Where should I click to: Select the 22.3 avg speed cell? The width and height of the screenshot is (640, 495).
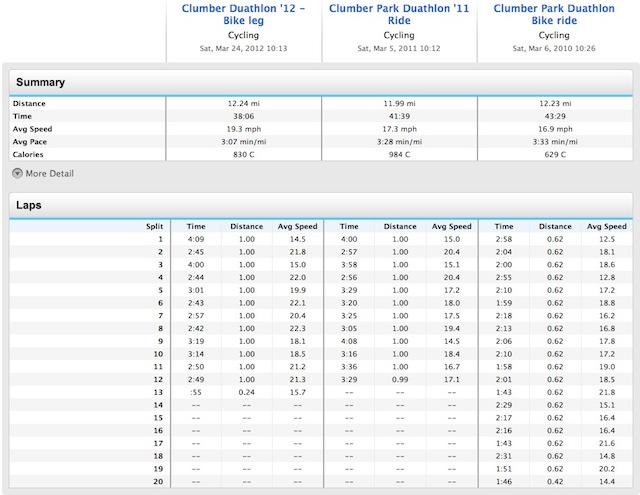click(x=298, y=329)
